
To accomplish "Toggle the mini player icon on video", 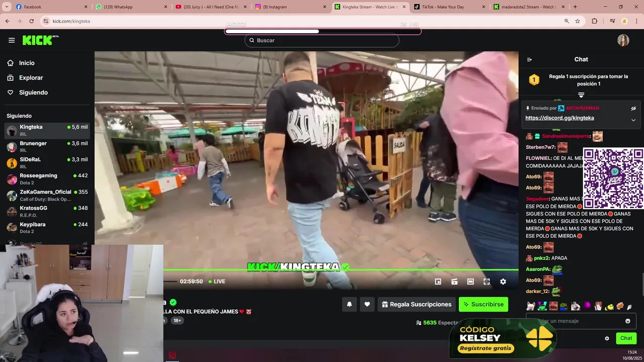I will [x=438, y=282].
